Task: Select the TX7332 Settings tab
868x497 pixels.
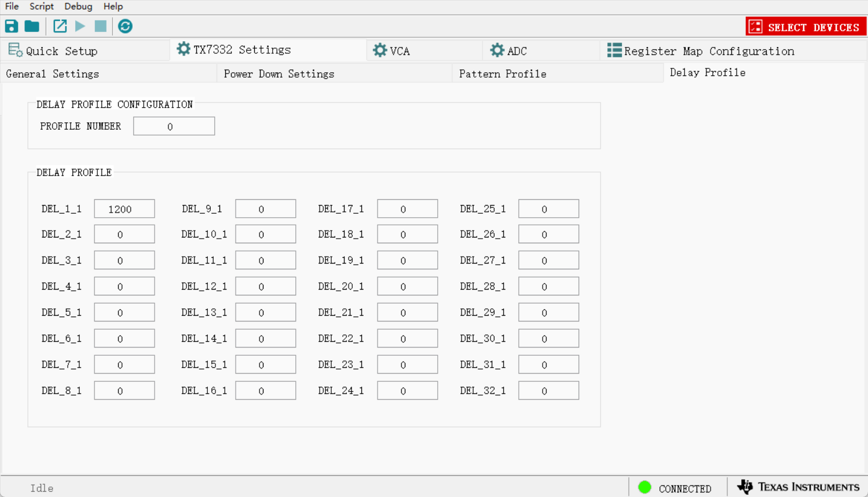Action: coord(268,50)
